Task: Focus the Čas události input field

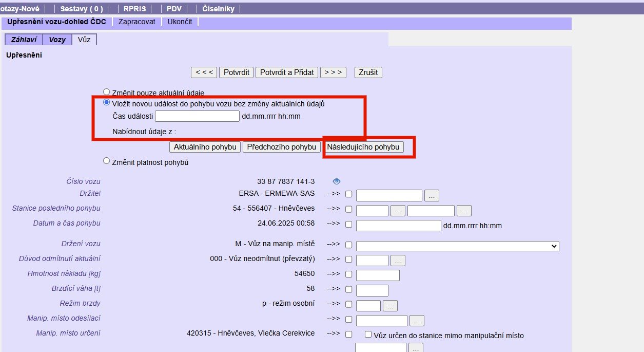Action: [x=197, y=116]
